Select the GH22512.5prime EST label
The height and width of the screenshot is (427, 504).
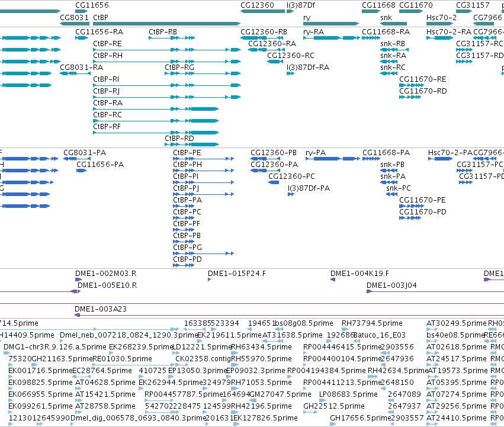(334, 406)
